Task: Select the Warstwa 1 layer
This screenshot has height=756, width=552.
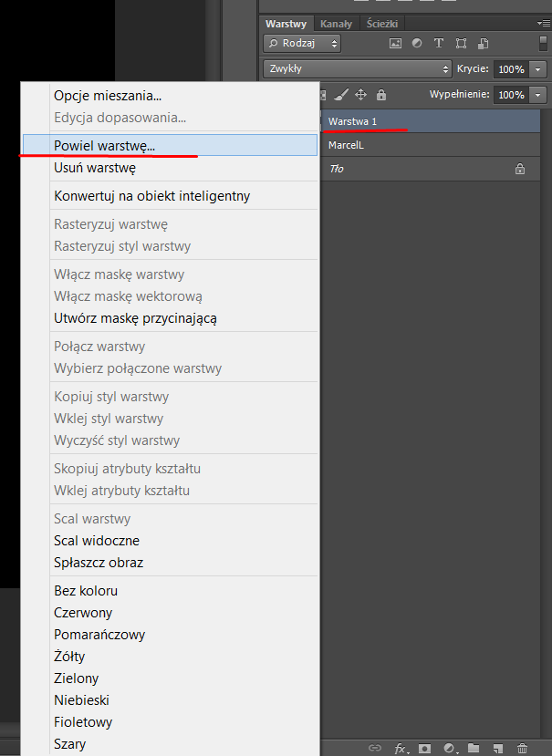Action: pyautogui.click(x=430, y=121)
